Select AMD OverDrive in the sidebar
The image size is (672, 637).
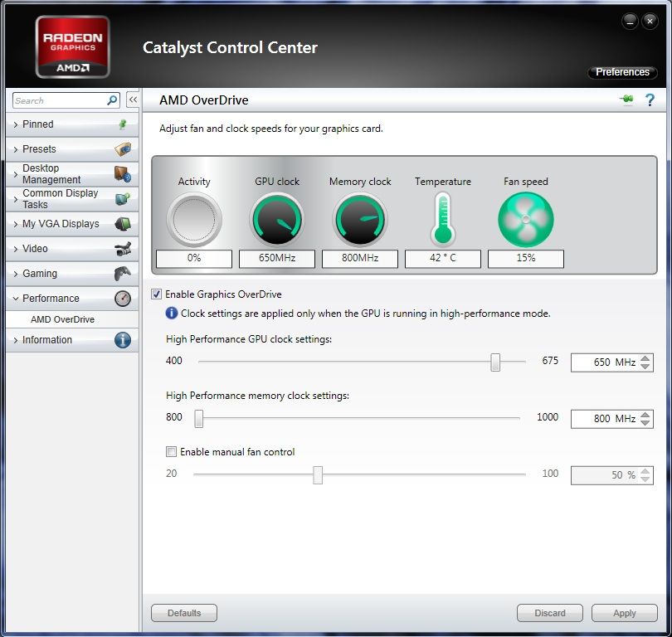coord(62,319)
